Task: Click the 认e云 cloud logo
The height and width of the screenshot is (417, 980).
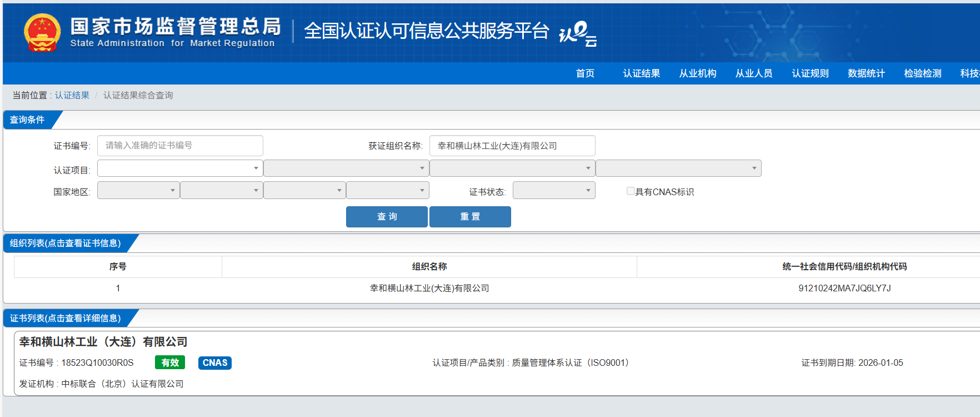Action: click(578, 34)
